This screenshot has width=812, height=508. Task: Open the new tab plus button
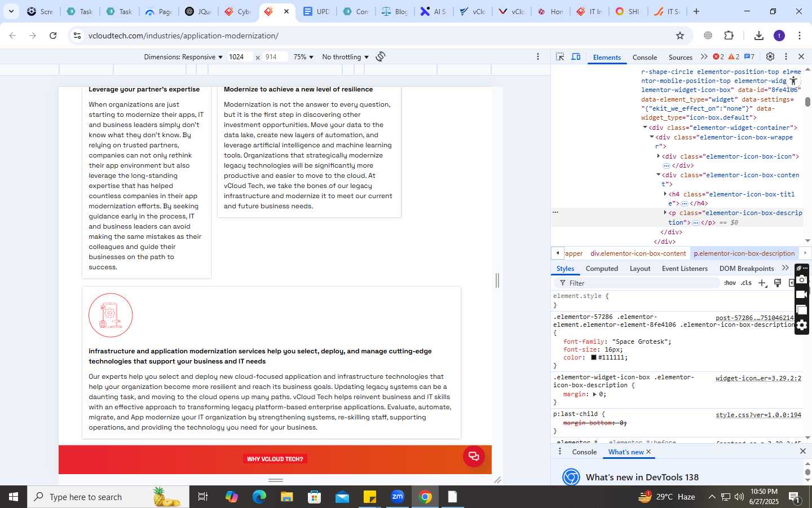coord(696,11)
